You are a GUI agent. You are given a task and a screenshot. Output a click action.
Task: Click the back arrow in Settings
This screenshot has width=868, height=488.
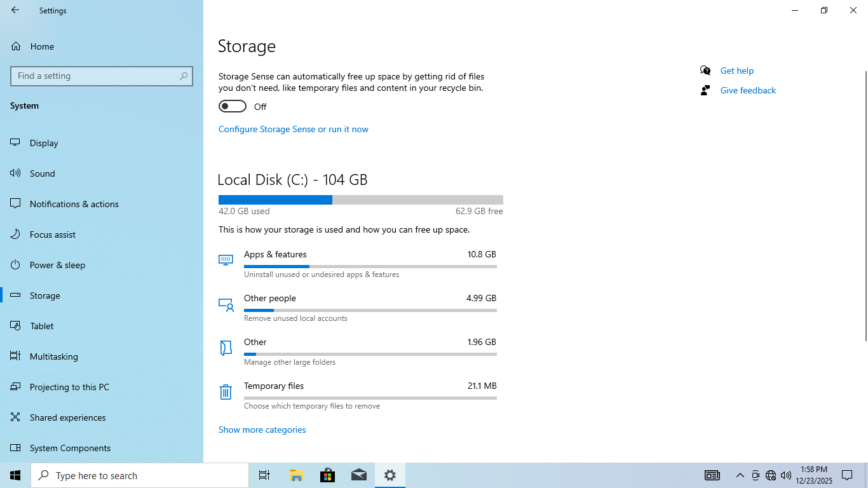pos(15,10)
